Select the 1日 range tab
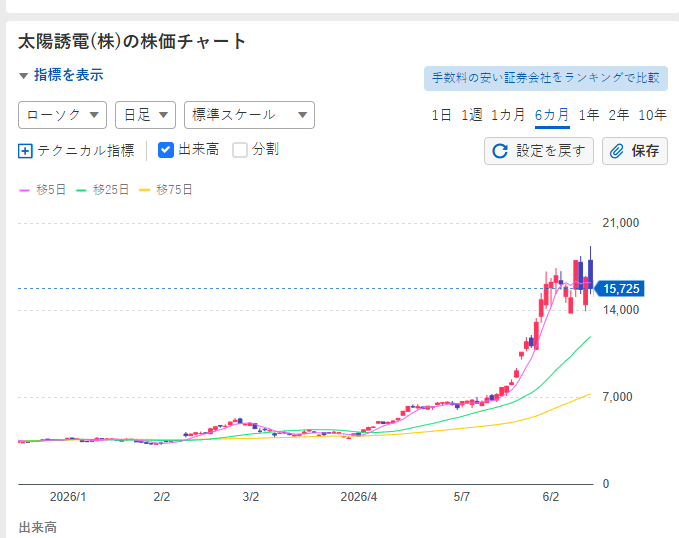 pos(441,115)
